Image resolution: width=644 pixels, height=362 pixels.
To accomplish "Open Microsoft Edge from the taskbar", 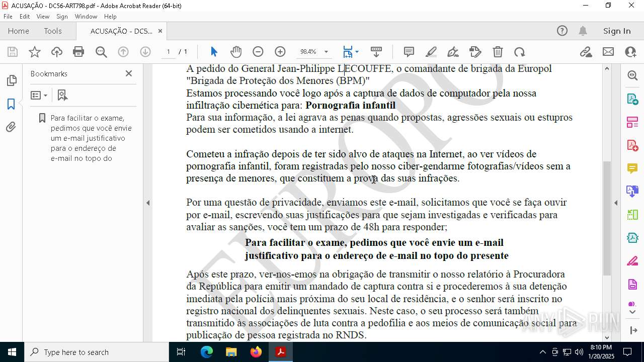I will pos(207,352).
